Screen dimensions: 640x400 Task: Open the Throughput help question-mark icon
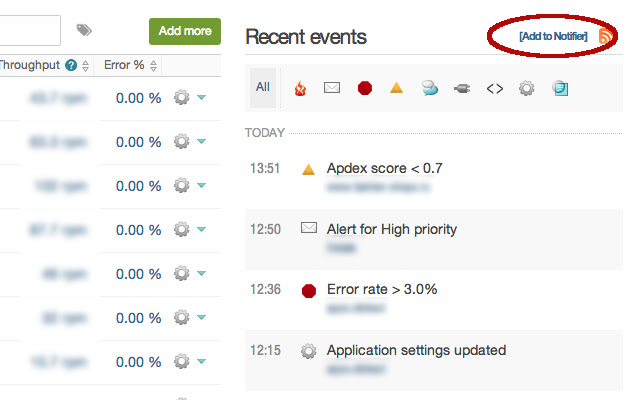[x=71, y=65]
